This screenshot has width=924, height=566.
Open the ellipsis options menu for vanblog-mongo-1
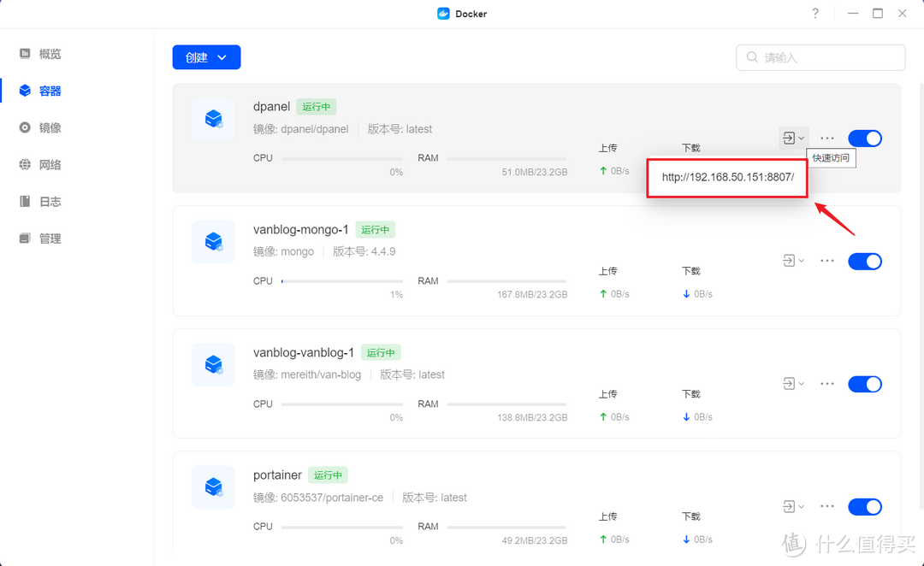826,261
